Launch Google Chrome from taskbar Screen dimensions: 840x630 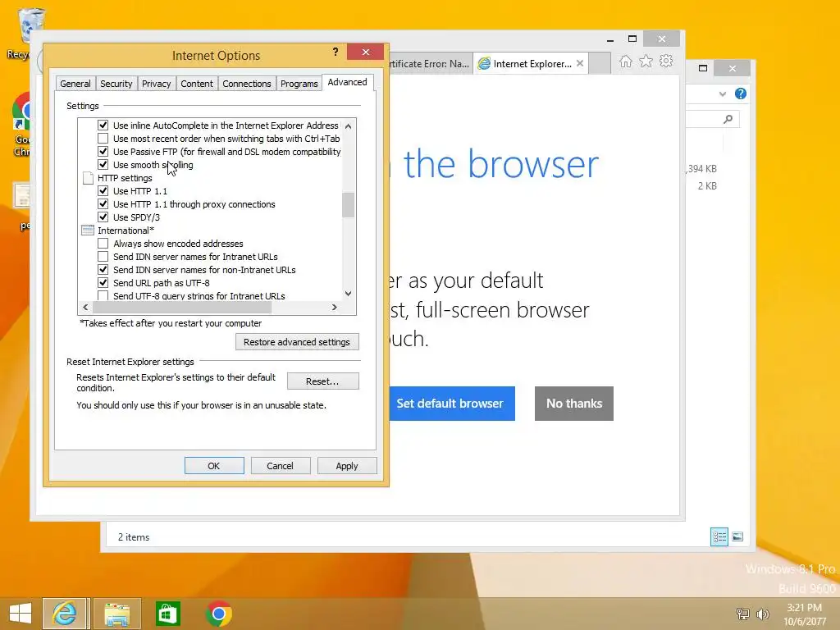(218, 614)
